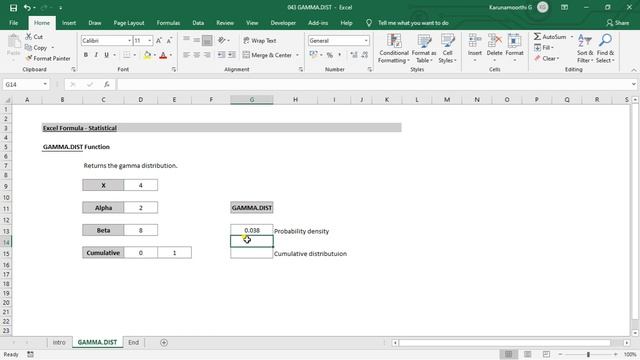Open Font dialog launcher
640x360 pixels.
(174, 70)
